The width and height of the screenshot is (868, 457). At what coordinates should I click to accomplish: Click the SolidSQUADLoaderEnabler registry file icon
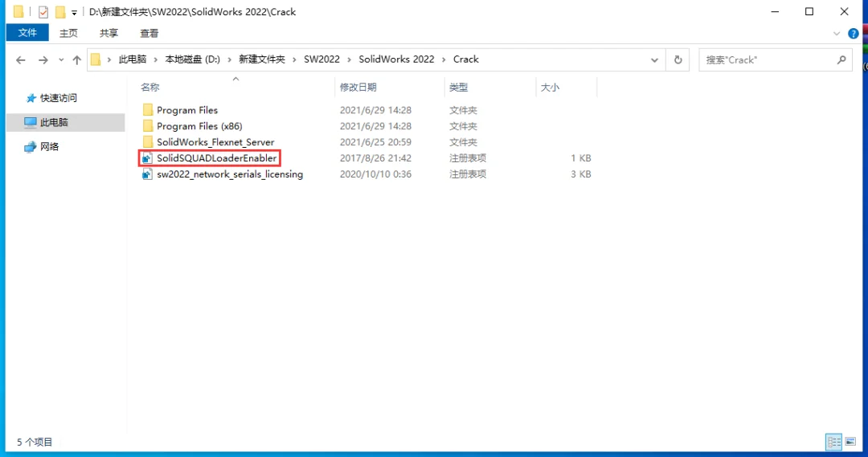pos(147,158)
